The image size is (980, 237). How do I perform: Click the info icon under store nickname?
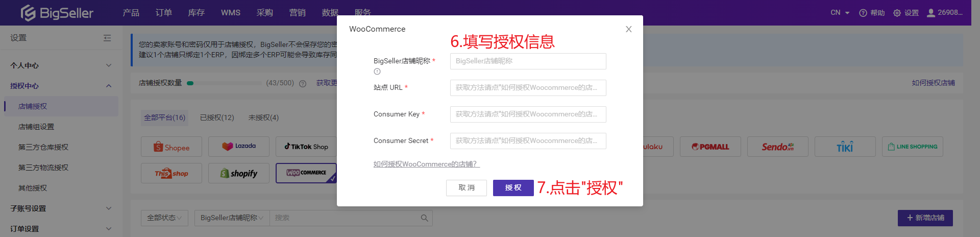[377, 72]
